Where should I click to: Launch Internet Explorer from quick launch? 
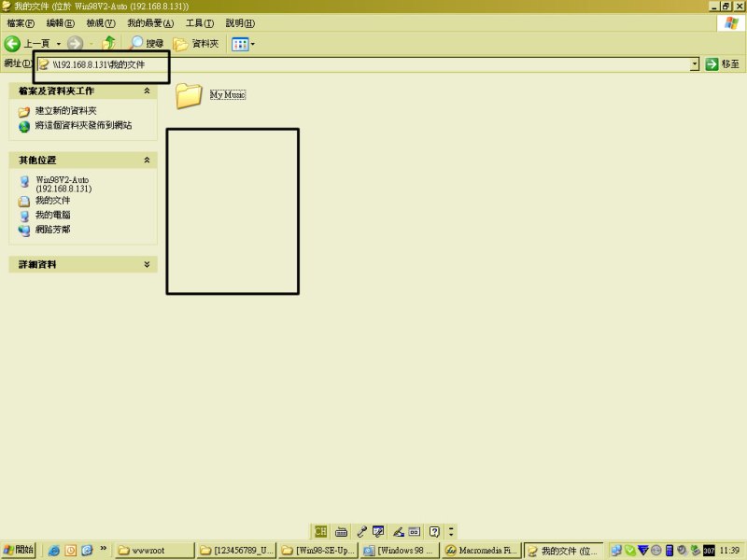coord(54,551)
